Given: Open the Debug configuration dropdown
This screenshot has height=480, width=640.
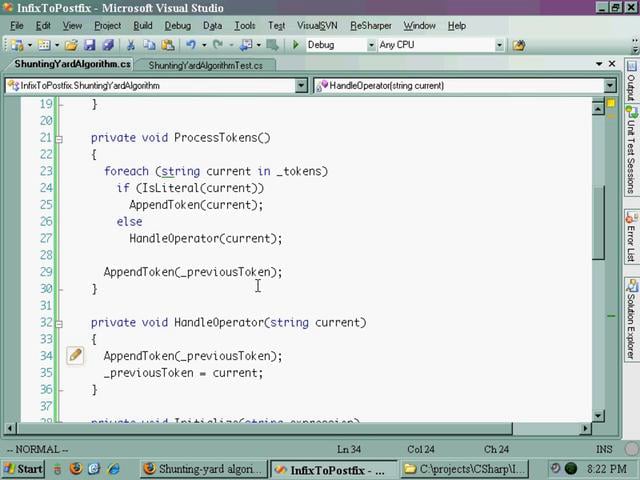Looking at the screenshot, I should point(371,45).
